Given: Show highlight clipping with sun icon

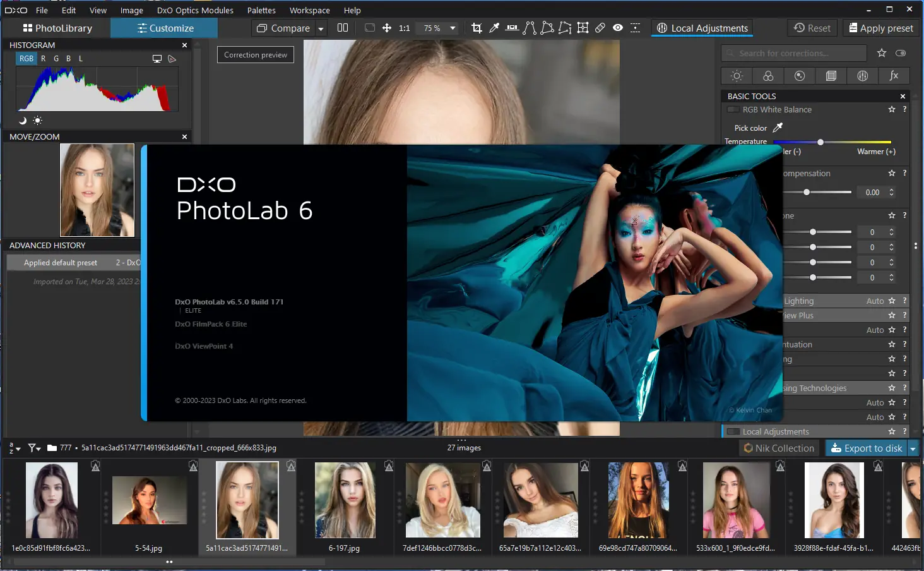Looking at the screenshot, I should pos(38,121).
